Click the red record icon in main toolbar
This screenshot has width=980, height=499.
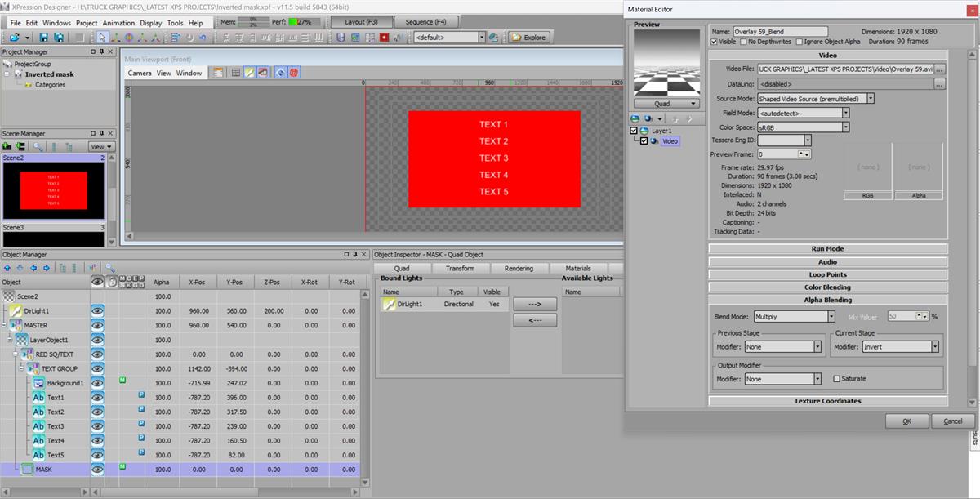[x=383, y=38]
